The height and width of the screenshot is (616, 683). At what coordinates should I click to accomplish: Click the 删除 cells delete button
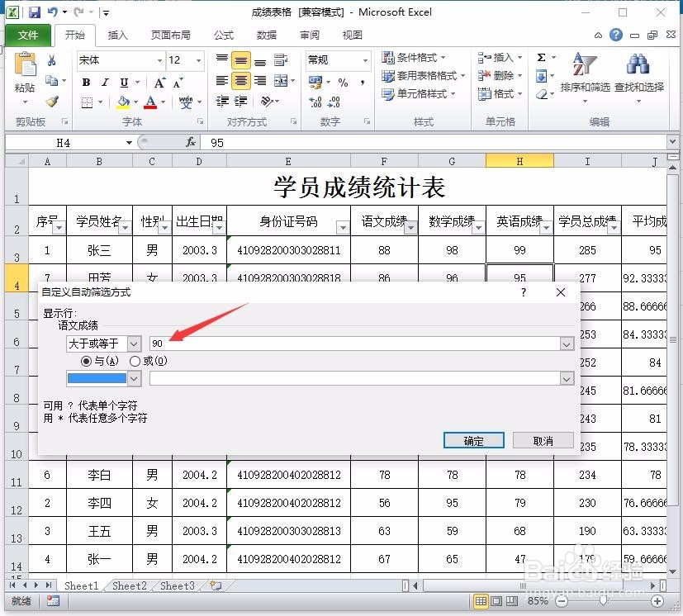tap(499, 76)
